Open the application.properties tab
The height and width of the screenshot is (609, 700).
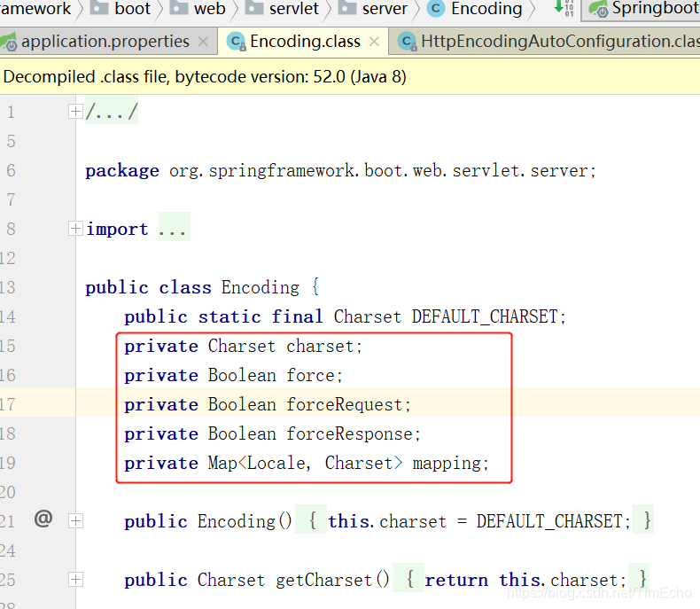[105, 42]
